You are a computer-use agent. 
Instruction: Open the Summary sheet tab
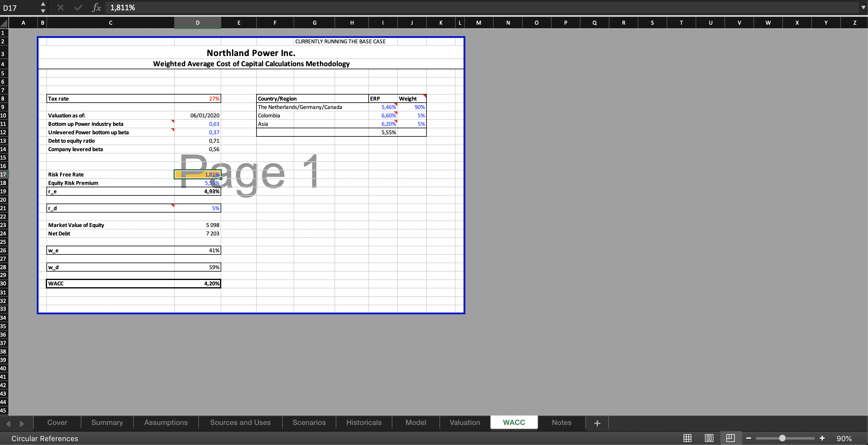[x=107, y=422]
